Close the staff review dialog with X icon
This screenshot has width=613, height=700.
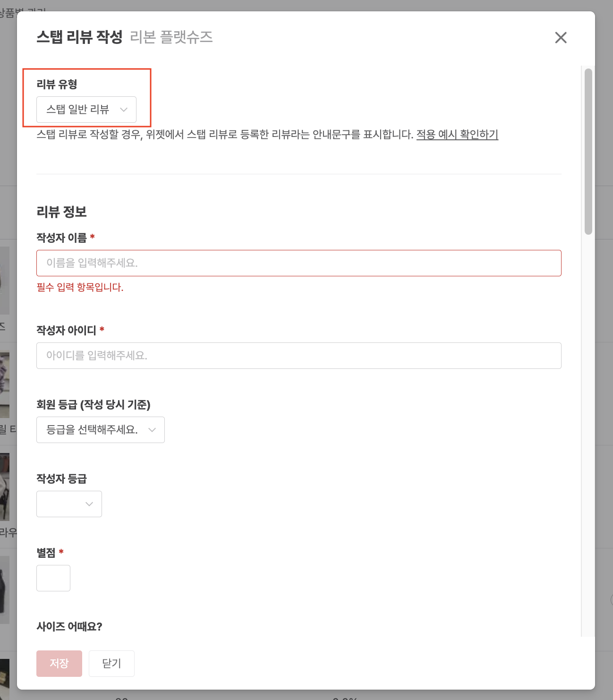point(561,38)
